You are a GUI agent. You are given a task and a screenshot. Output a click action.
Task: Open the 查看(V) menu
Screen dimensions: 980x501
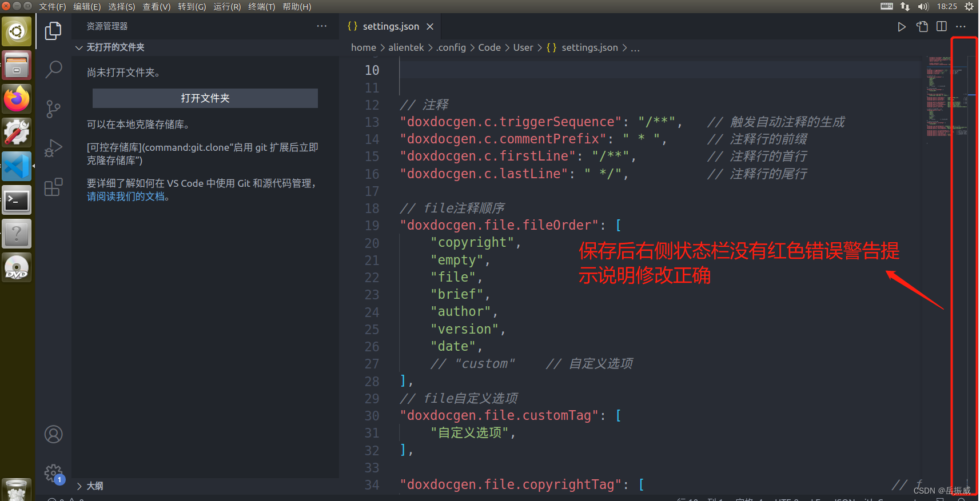pos(157,6)
